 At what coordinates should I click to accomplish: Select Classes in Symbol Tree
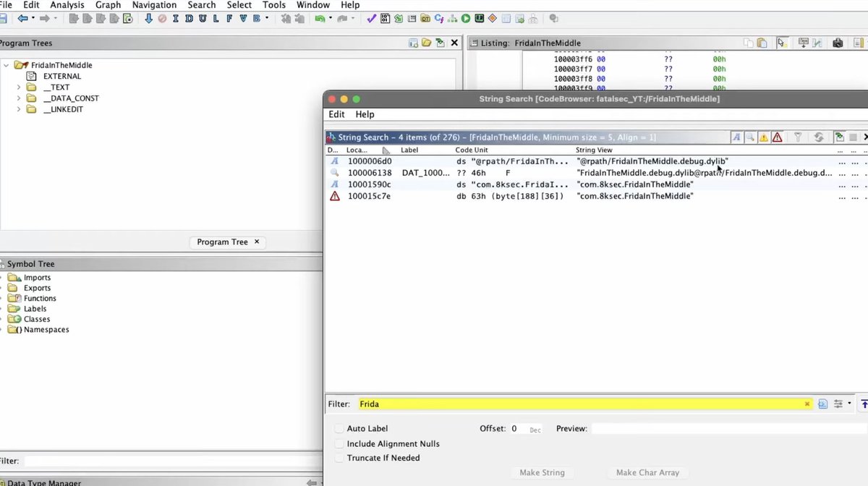pyautogui.click(x=37, y=319)
